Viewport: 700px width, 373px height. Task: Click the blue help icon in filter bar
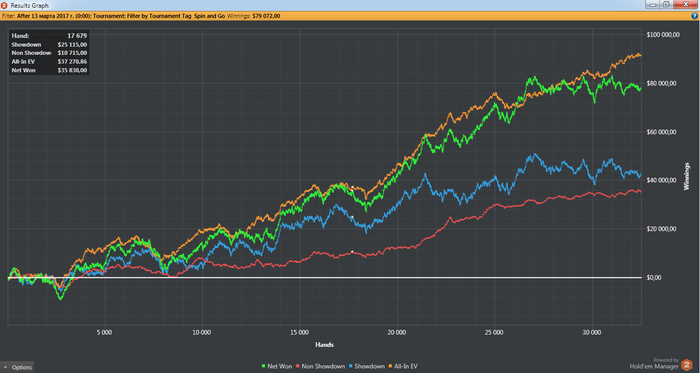click(x=695, y=16)
